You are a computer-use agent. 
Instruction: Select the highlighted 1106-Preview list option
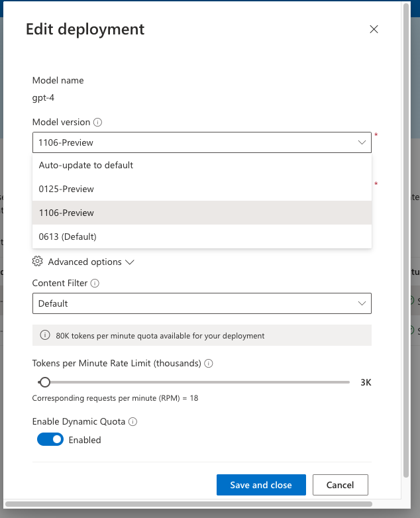point(202,213)
